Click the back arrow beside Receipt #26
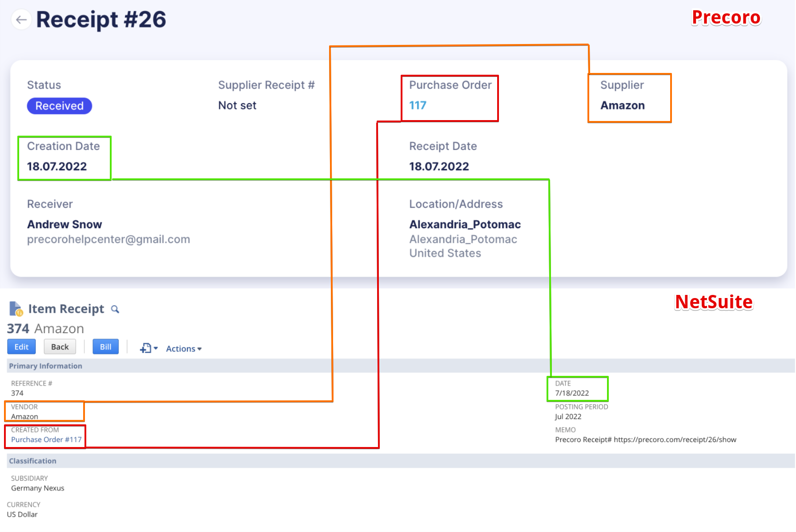 coord(21,20)
